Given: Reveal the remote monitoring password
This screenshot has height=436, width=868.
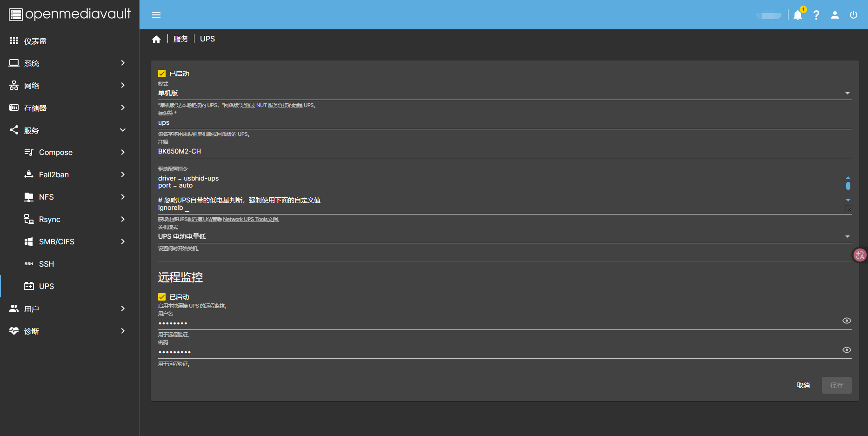Looking at the screenshot, I should pos(847,350).
